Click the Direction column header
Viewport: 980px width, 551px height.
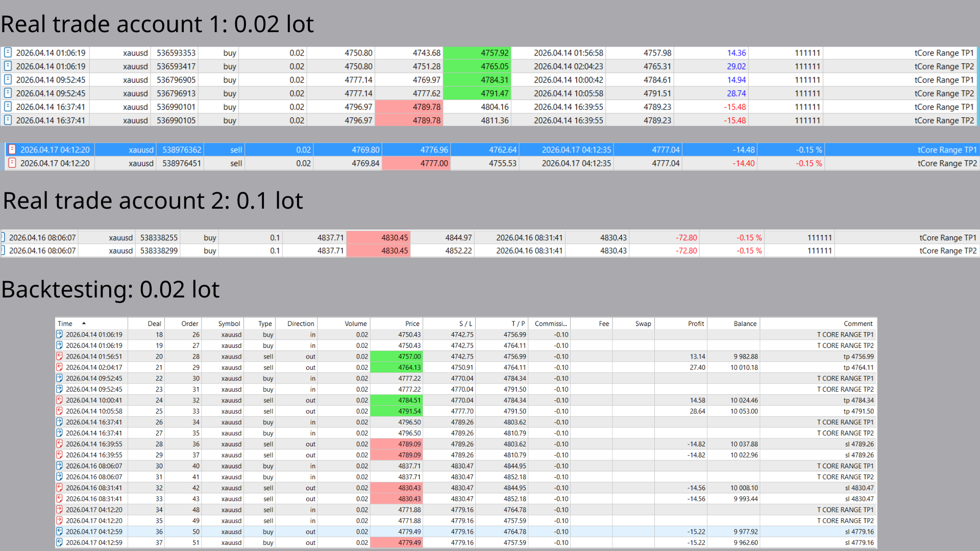pyautogui.click(x=300, y=323)
